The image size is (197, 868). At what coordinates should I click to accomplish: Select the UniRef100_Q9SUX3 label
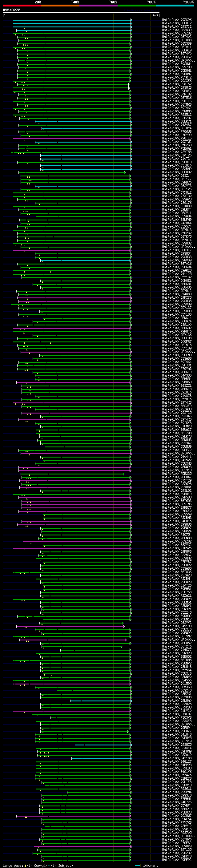(x=177, y=88)
